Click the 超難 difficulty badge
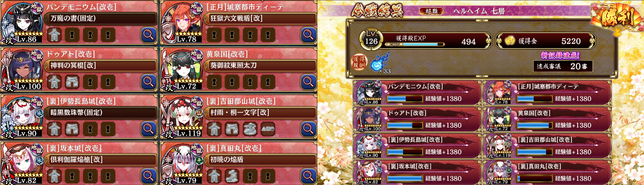 point(432,11)
